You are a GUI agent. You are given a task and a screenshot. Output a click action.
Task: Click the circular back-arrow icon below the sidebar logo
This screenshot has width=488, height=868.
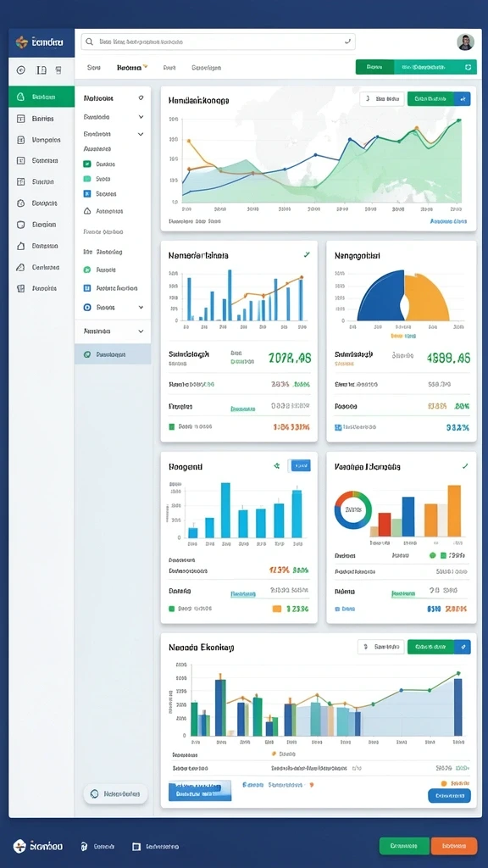click(21, 70)
